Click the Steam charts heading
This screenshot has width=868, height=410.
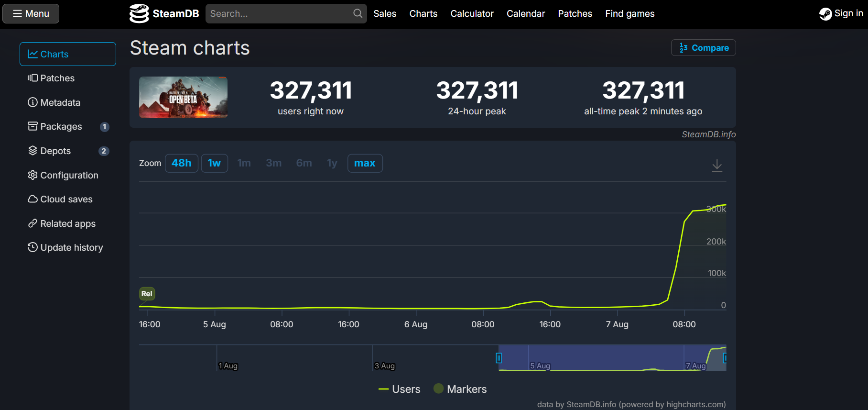(x=190, y=48)
